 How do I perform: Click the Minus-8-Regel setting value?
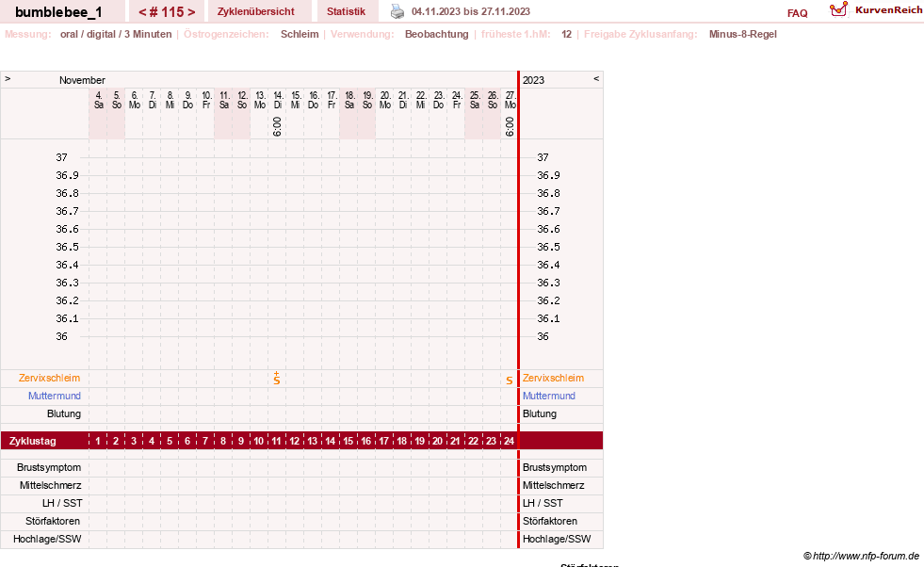(742, 34)
